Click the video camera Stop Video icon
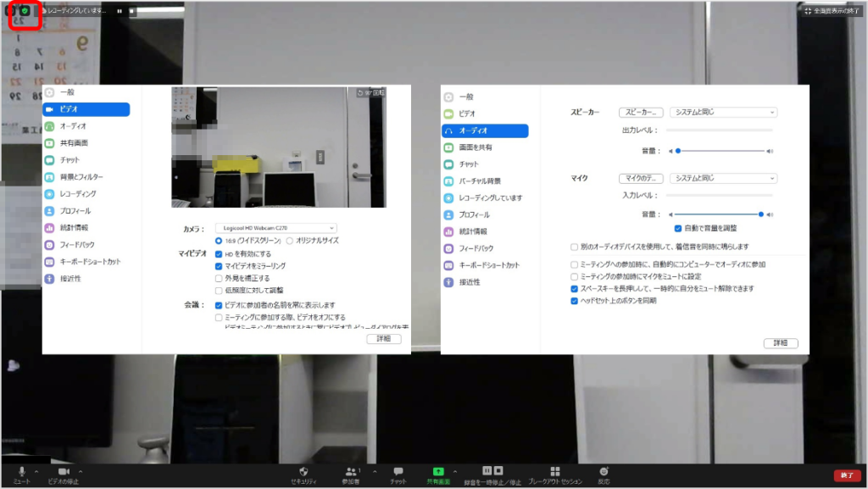The height and width of the screenshot is (489, 868). (x=64, y=471)
